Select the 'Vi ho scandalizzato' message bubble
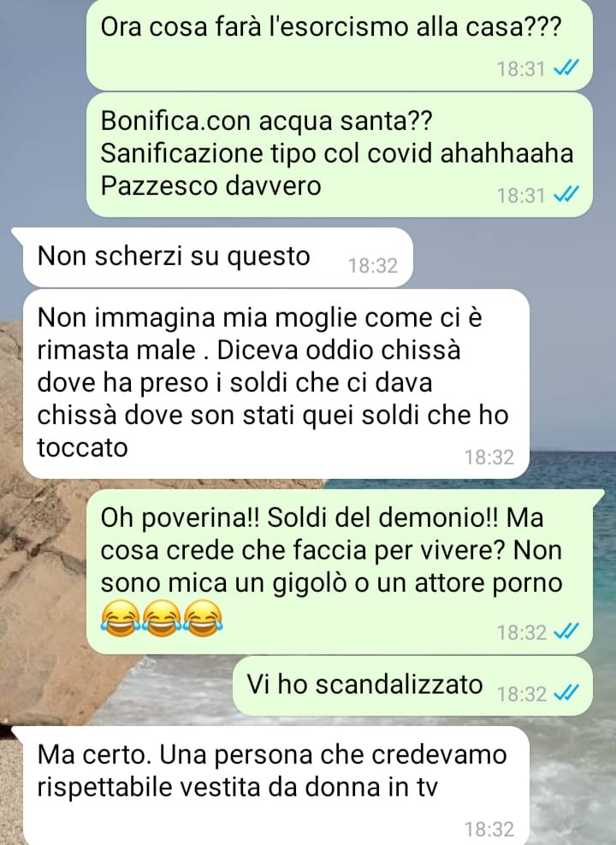Viewport: 616px width, 845px height. (x=412, y=686)
